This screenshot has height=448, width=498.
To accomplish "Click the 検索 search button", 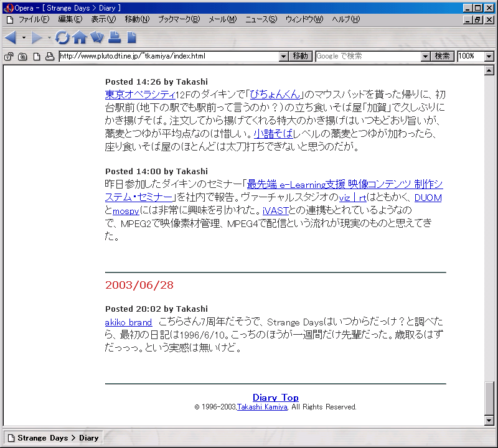I will pos(442,57).
